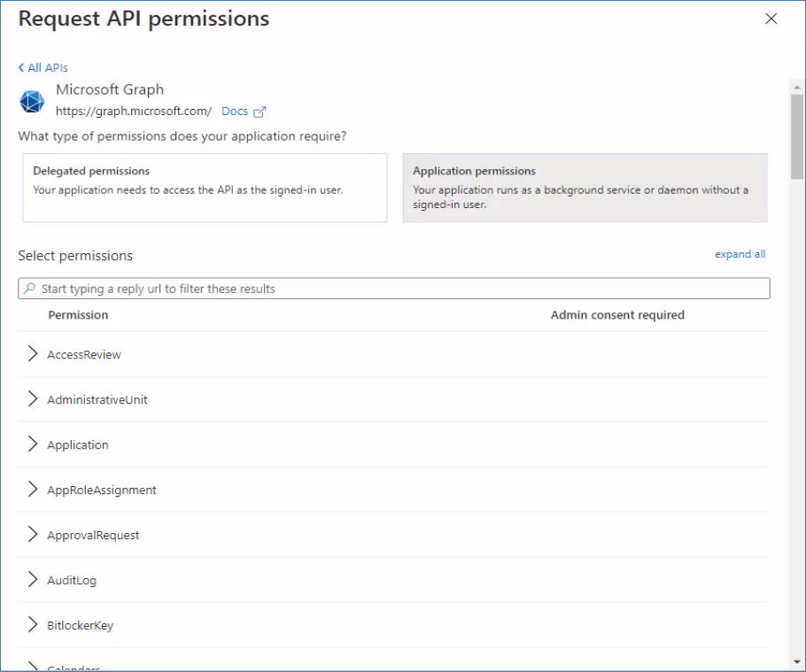Click the back chevron beside All APIs

tap(21, 68)
